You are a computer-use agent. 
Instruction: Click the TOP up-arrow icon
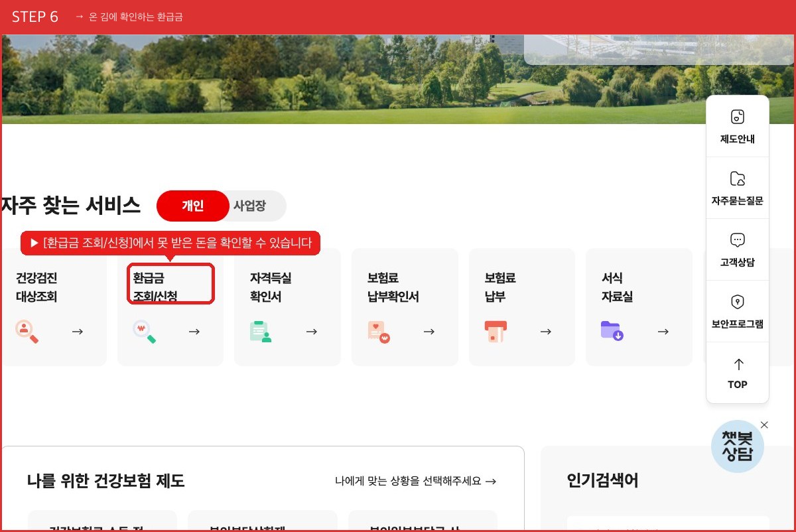click(738, 364)
